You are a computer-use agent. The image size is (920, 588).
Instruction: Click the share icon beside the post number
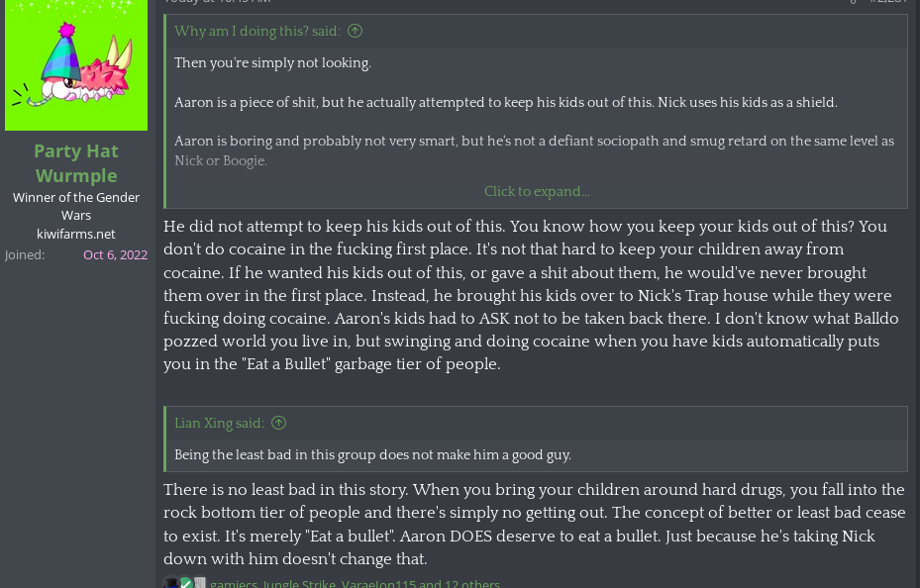(853, 2)
